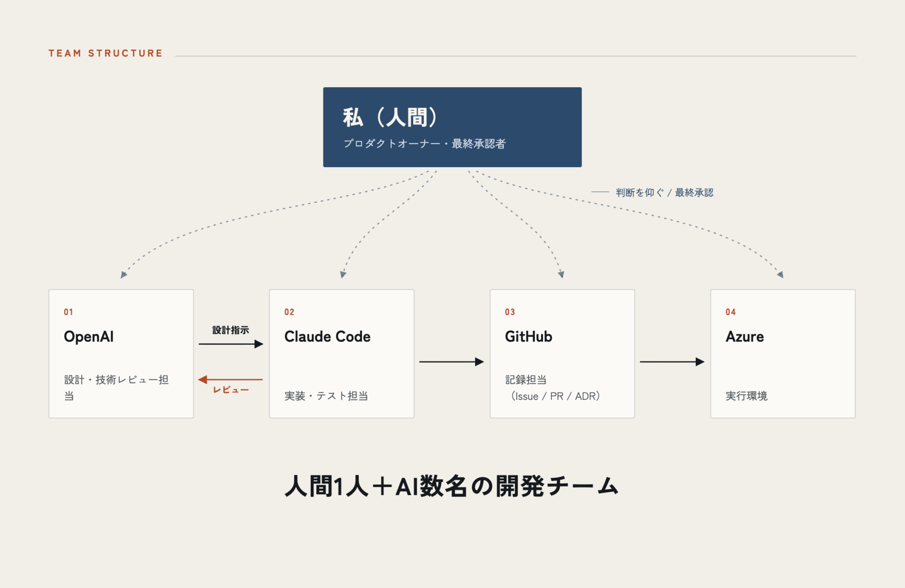
Task: Click the 実行環境 description
Action: (x=746, y=396)
